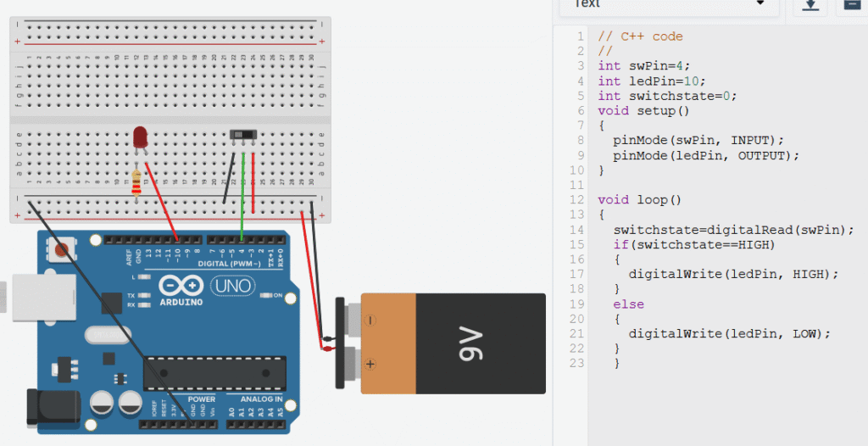The height and width of the screenshot is (446, 868).
Task: Click code line 'int swPin=4;'
Action: pos(644,66)
